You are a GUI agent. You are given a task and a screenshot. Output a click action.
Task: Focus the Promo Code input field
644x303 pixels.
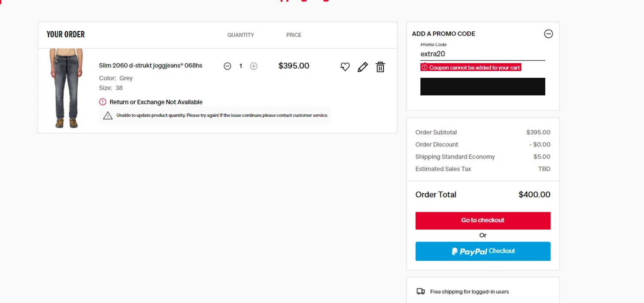point(483,54)
